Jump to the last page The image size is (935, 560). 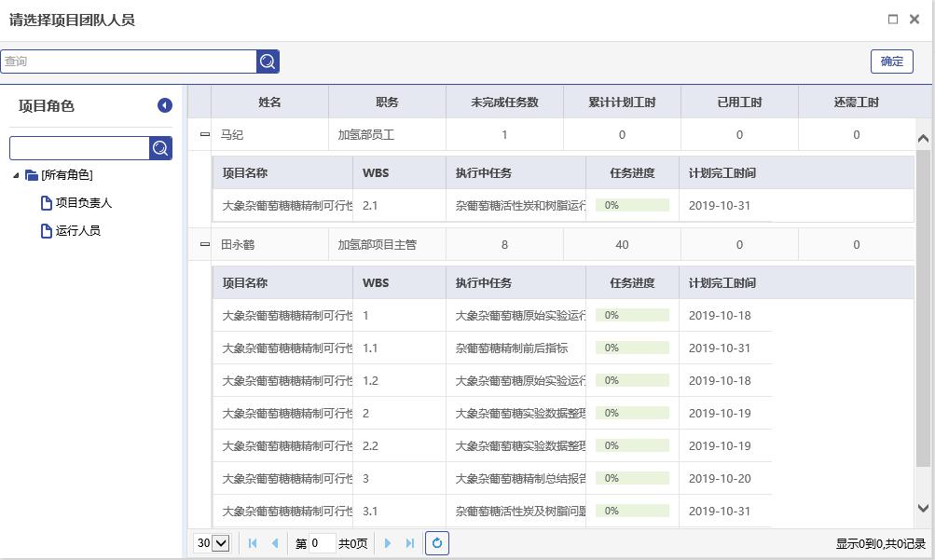click(409, 543)
